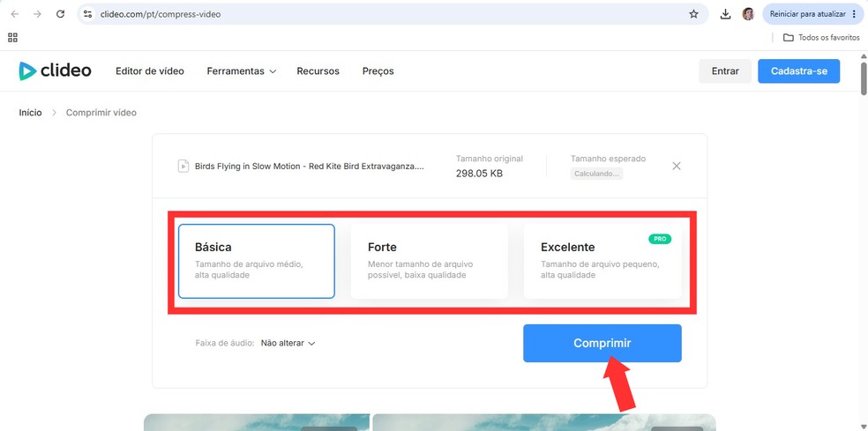Image resolution: width=868 pixels, height=431 pixels.
Task: Click Comprimir vídeo breadcrumb
Action: 101,112
